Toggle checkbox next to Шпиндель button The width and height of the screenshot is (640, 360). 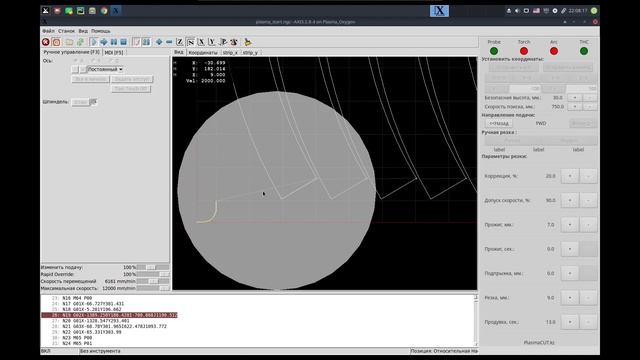pyautogui.click(x=93, y=102)
